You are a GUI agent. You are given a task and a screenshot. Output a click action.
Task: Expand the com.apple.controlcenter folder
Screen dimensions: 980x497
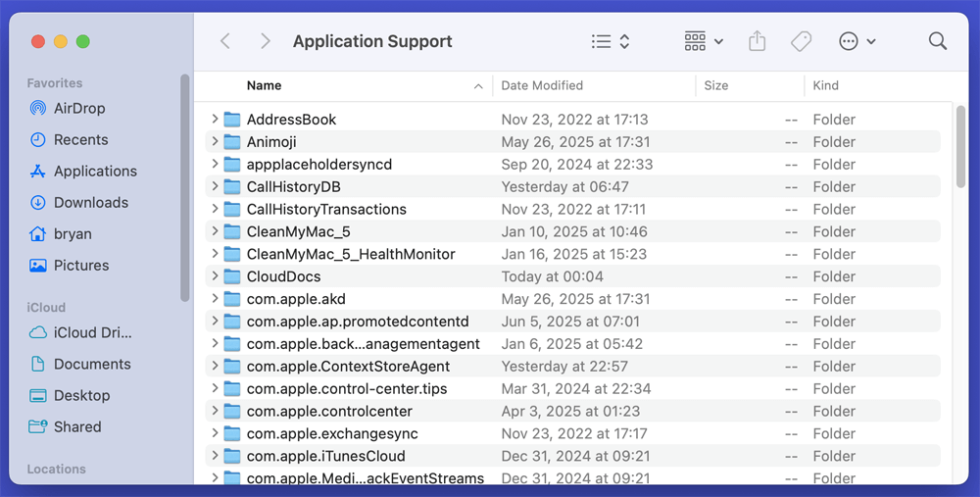coord(215,411)
